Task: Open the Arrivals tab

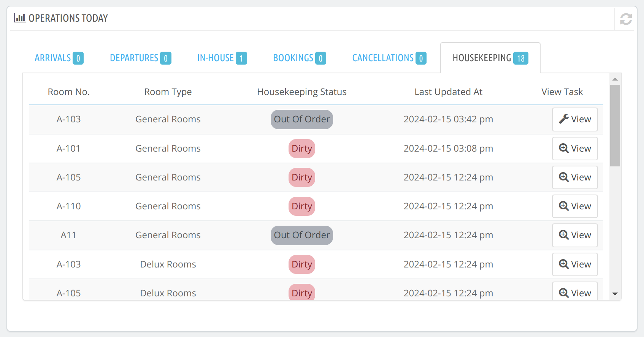Action: 59,58
